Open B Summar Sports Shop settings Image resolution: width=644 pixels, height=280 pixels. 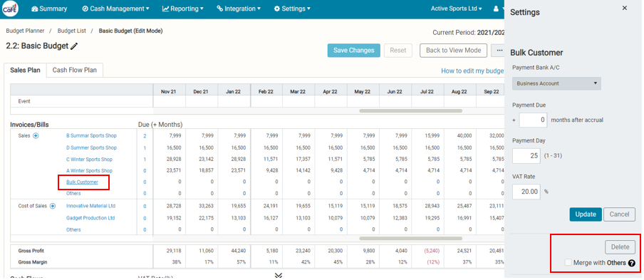(91, 136)
